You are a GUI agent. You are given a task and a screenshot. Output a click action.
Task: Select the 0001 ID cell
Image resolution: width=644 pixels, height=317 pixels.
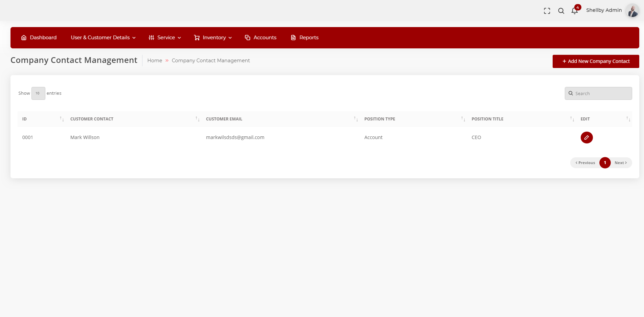pos(27,137)
